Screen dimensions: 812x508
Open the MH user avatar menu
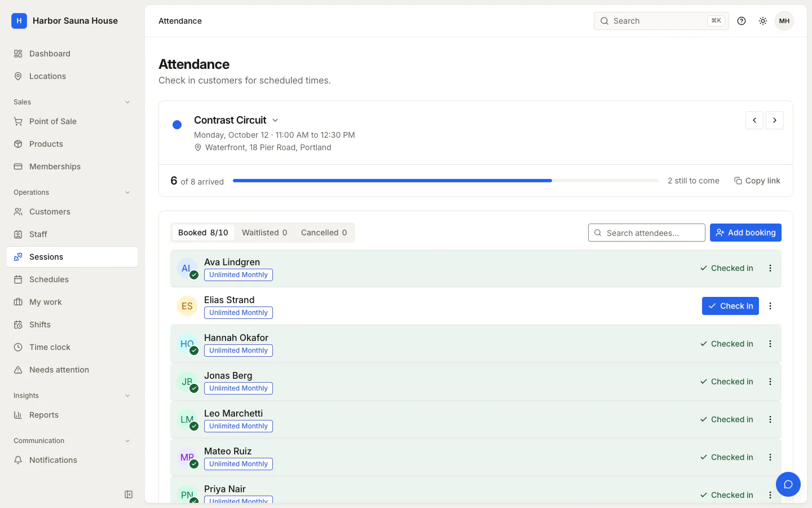[784, 21]
